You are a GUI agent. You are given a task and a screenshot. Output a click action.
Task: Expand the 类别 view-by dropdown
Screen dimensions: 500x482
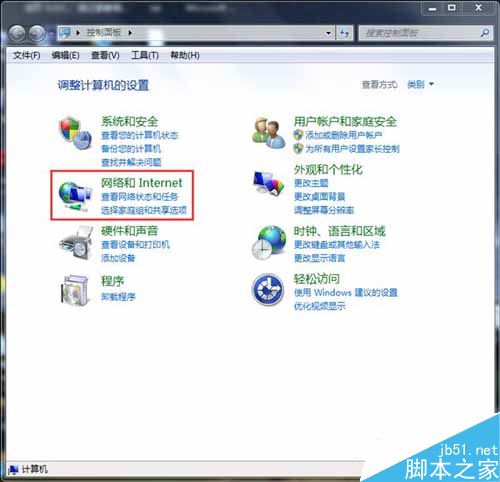click(x=420, y=84)
